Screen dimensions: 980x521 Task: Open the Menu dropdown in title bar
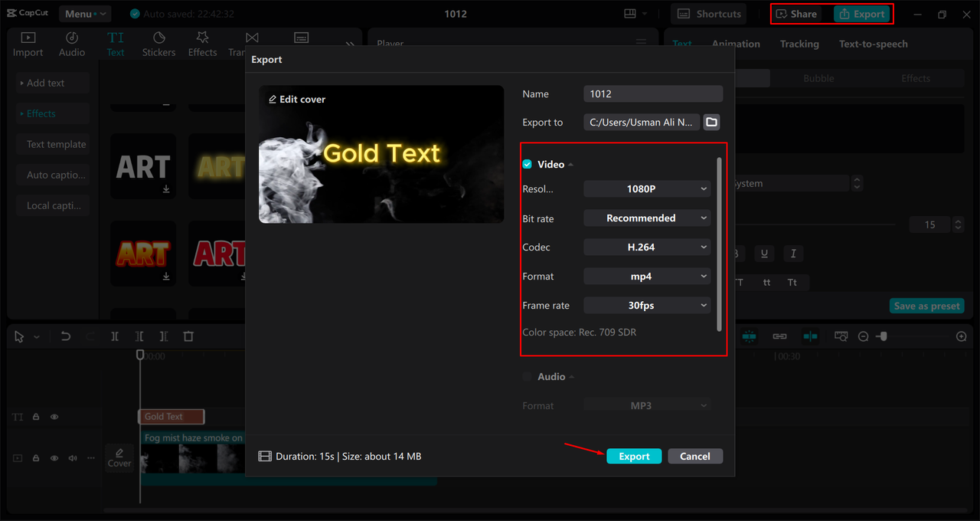[x=84, y=14]
